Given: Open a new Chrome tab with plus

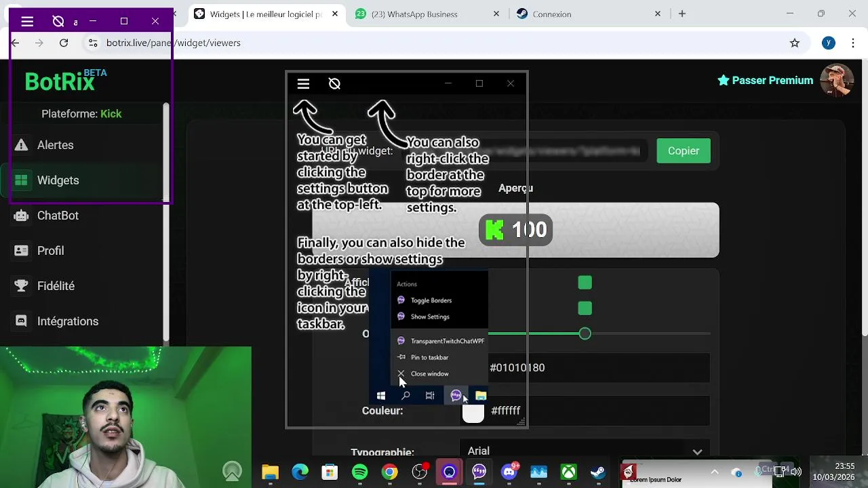Looking at the screenshot, I should (682, 14).
